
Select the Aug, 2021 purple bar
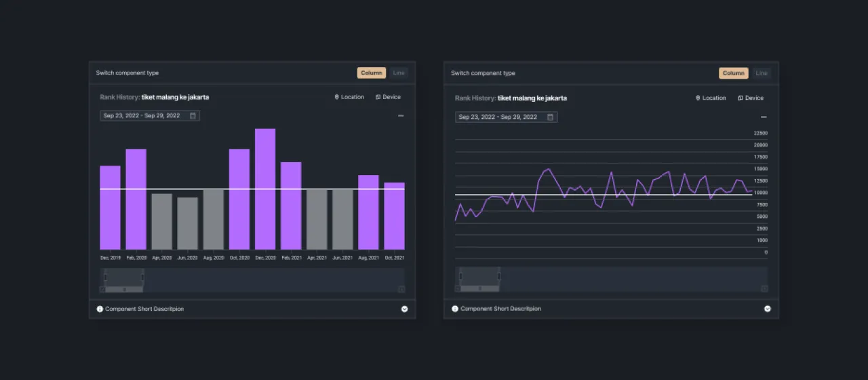(368, 212)
